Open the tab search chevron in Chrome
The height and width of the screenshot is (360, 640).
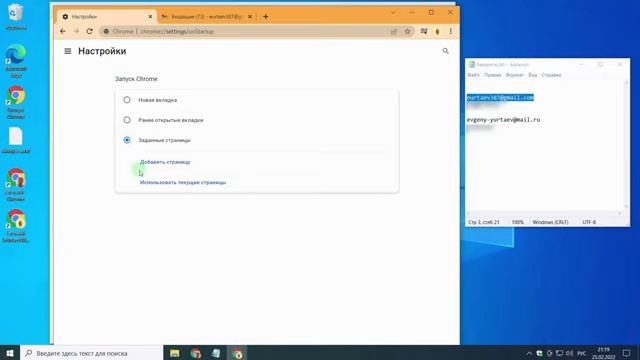click(x=393, y=13)
